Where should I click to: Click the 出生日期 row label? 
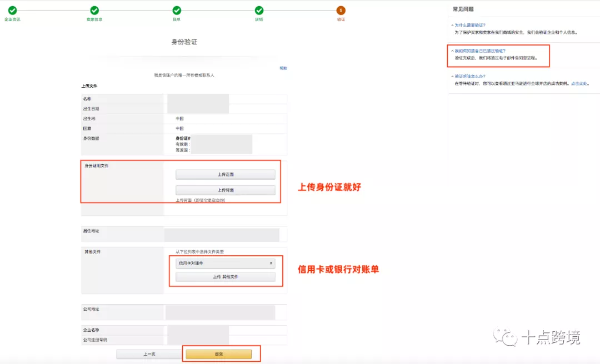tap(91, 109)
